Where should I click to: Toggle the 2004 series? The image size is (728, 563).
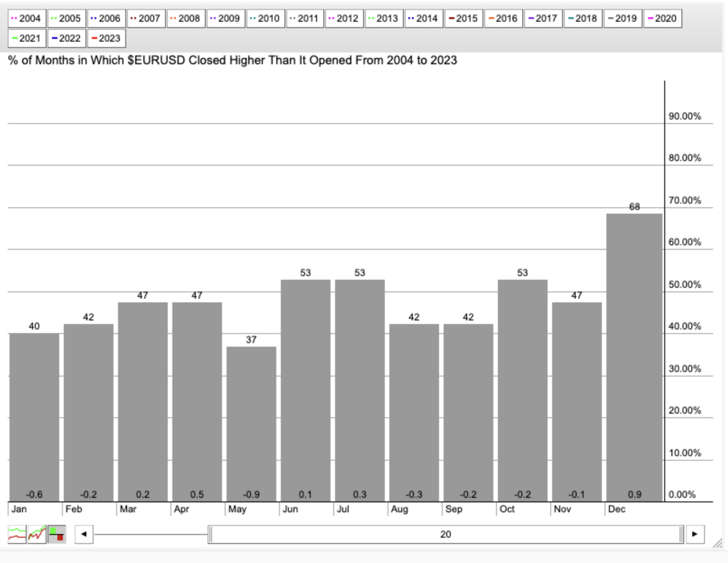pos(27,19)
